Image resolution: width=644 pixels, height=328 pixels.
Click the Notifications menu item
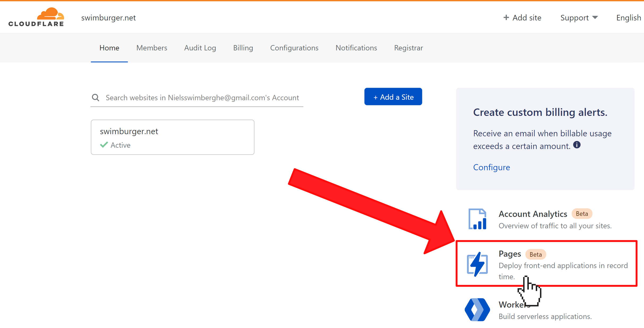pos(356,48)
